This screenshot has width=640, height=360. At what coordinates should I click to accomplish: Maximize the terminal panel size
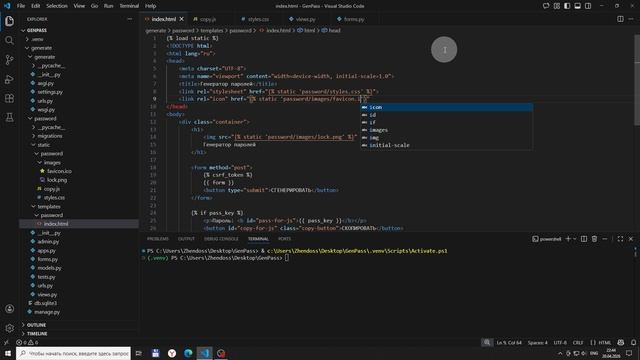[620, 239]
